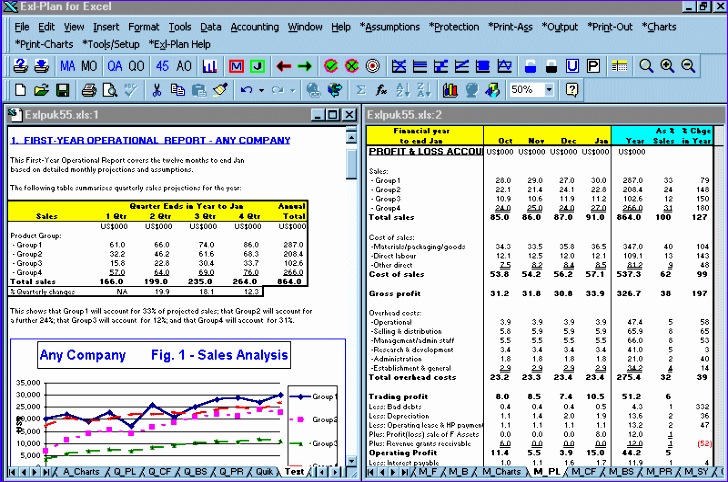
Task: Click the AutoSum sigma icon
Action: tap(361, 90)
